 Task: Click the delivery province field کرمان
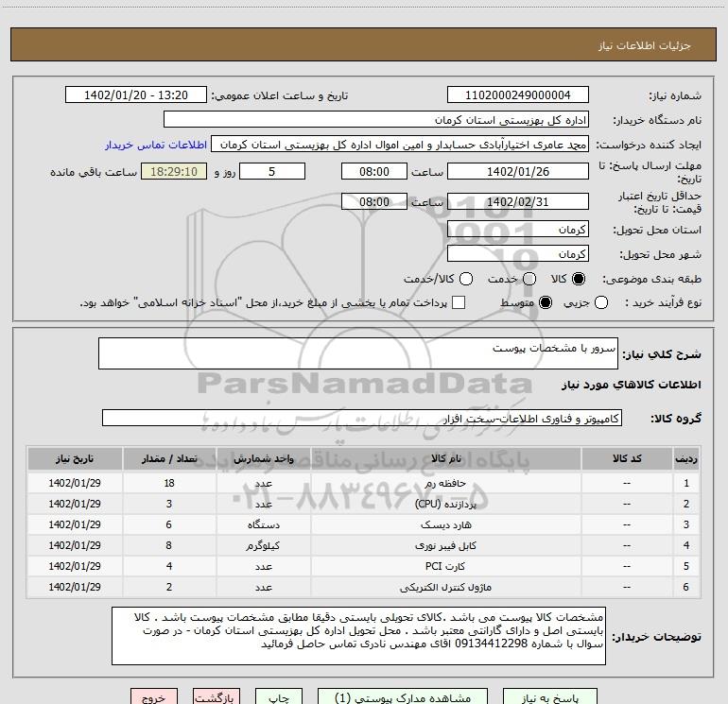pos(518,230)
